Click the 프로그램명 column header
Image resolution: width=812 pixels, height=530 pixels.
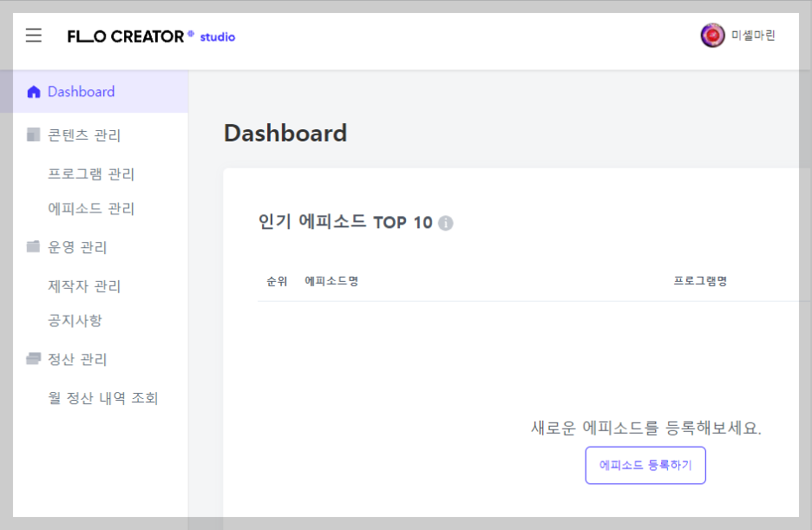pos(700,281)
